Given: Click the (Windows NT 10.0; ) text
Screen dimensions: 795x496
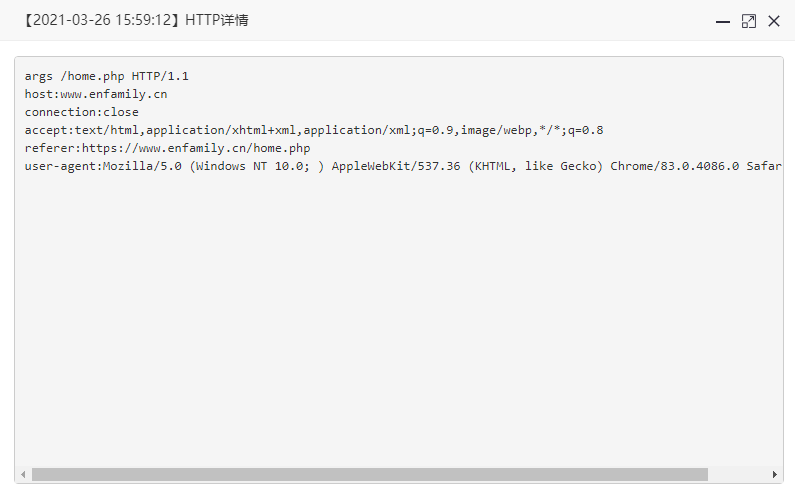Looking at the screenshot, I should 257,166.
